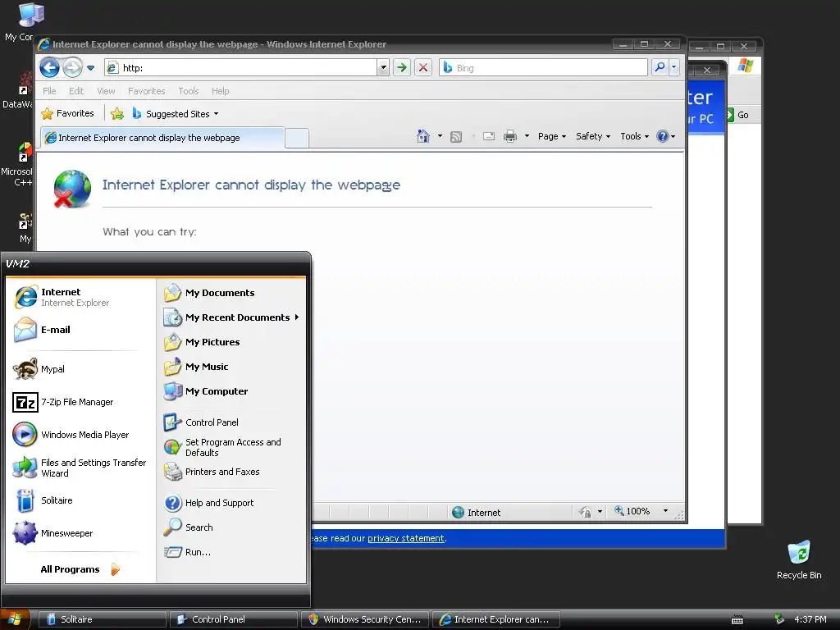Open My Documents folder

point(231,293)
